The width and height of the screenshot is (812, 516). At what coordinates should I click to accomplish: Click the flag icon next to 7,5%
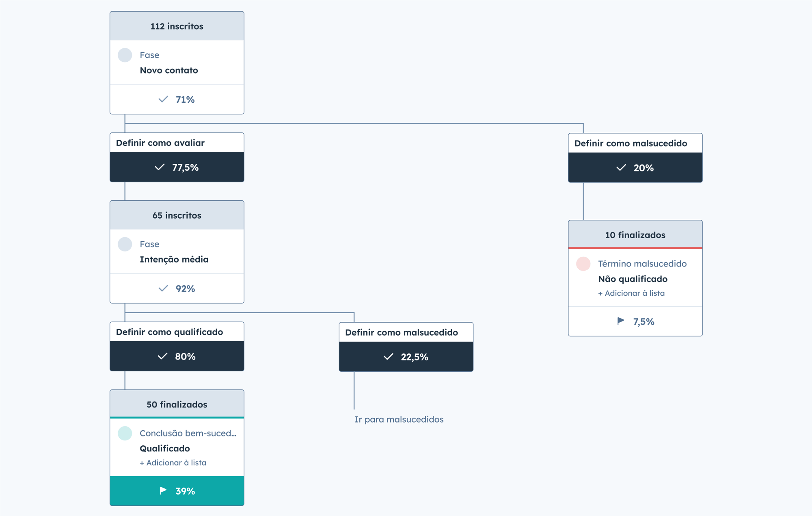[x=620, y=321]
